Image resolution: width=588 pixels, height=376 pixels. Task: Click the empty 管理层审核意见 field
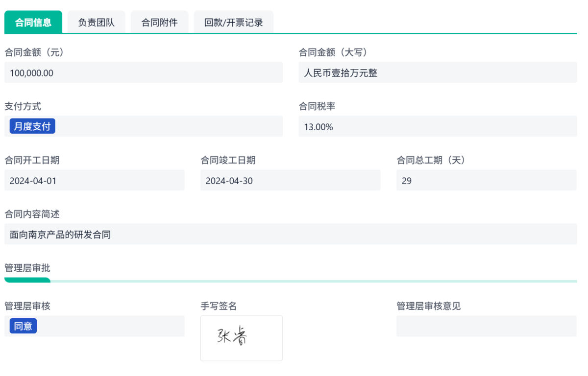pos(487,326)
